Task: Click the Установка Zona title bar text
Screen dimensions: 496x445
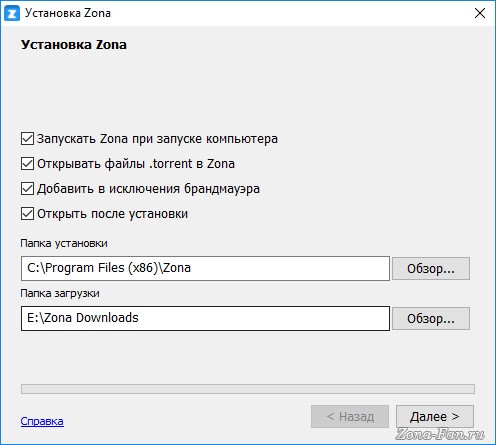Action: pyautogui.click(x=68, y=13)
